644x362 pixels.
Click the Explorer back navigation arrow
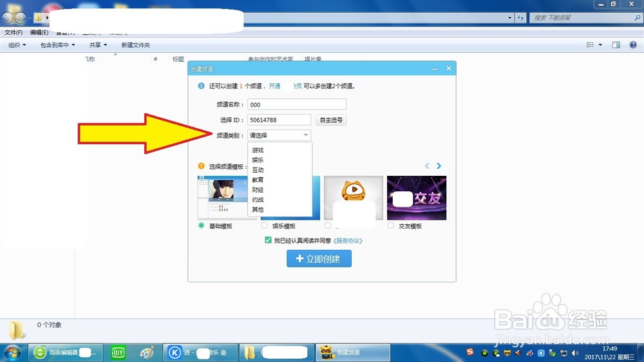pos(8,17)
